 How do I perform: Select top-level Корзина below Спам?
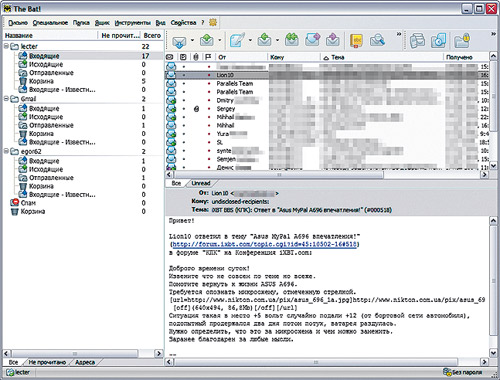coord(33,211)
